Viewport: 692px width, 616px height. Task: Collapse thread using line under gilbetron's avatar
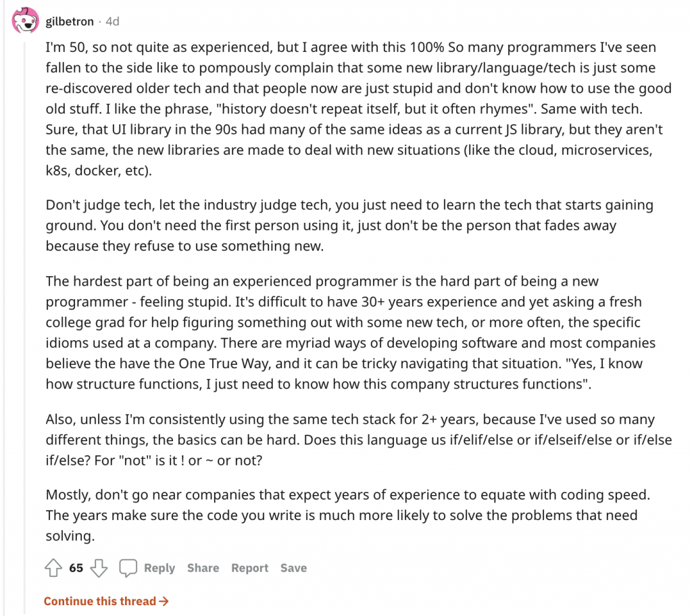click(25, 326)
